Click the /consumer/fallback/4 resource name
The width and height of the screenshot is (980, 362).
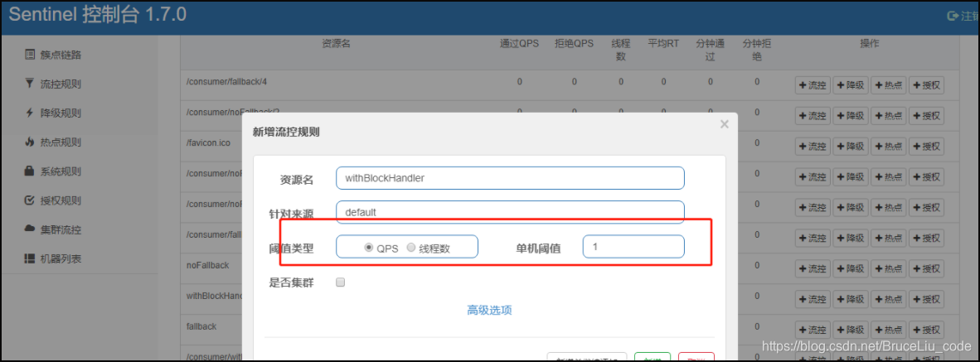(x=227, y=82)
